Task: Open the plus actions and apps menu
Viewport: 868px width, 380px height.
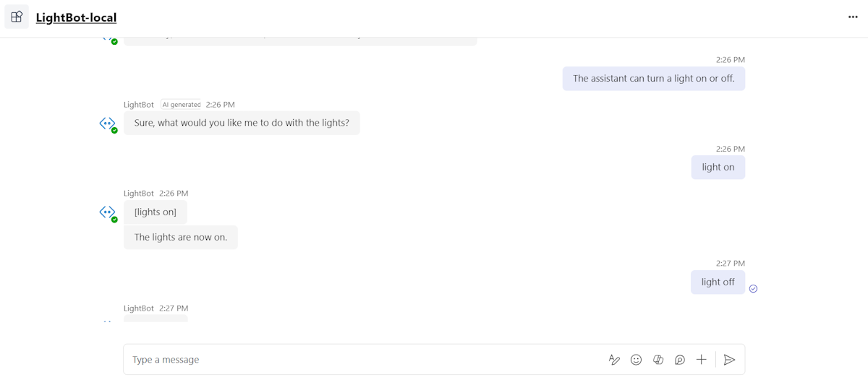Action: pos(701,360)
